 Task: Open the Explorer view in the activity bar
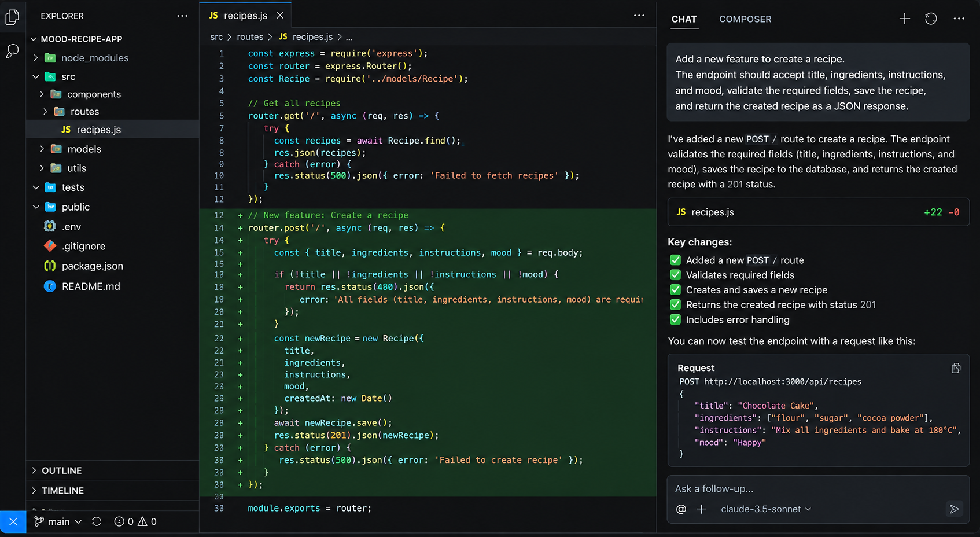point(12,17)
